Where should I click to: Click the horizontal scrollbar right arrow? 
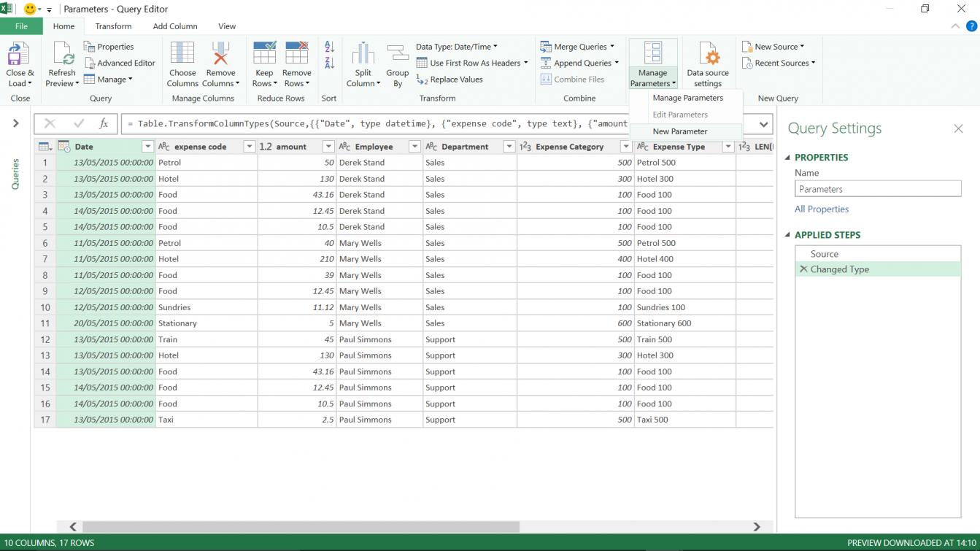757,527
